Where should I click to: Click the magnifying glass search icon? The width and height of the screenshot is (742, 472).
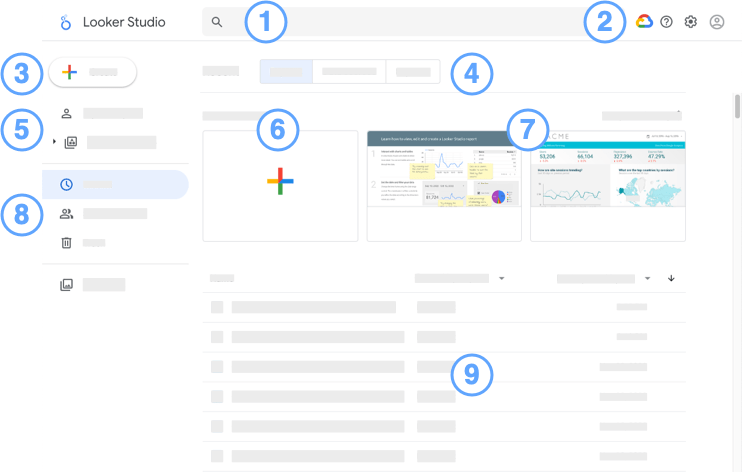(x=217, y=22)
